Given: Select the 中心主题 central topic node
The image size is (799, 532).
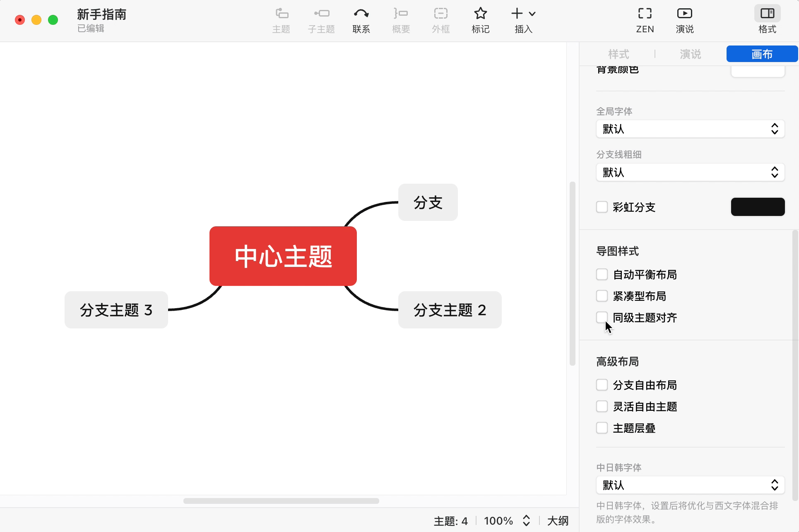Looking at the screenshot, I should click(283, 256).
